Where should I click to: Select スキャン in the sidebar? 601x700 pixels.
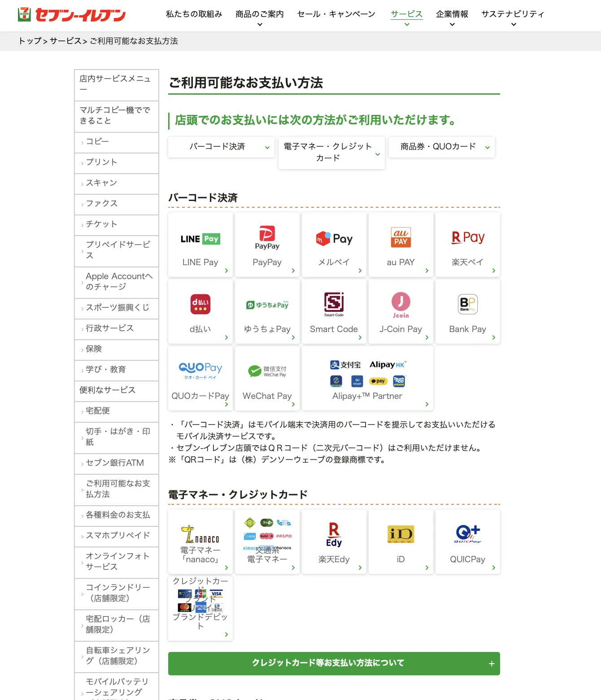point(117,184)
